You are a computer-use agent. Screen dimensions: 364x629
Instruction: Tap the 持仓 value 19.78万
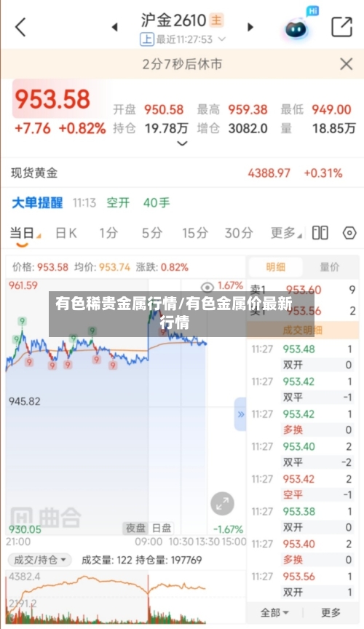[x=166, y=128]
